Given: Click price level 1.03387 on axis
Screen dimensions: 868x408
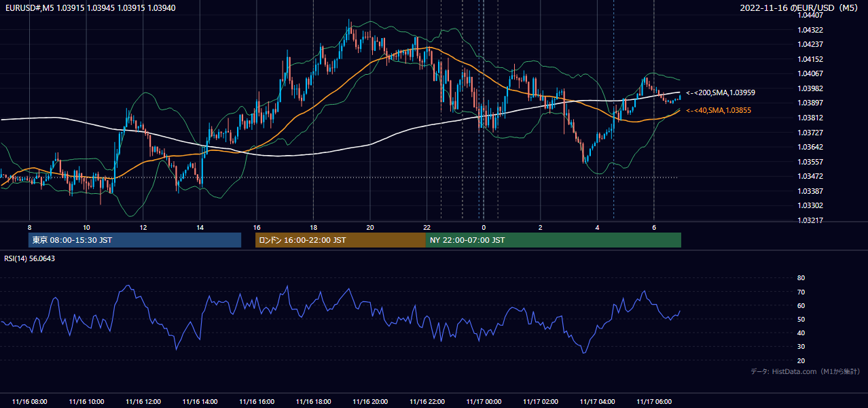Looking at the screenshot, I should pos(810,191).
